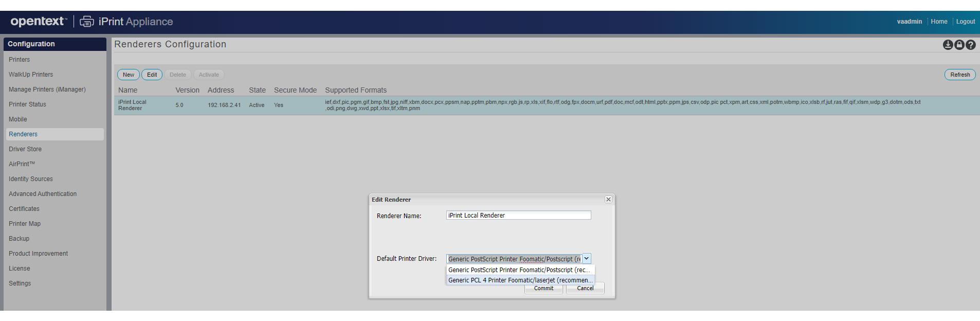The width and height of the screenshot is (980, 321).
Task: Click the Activate button in the toolbar
Action: (209, 75)
